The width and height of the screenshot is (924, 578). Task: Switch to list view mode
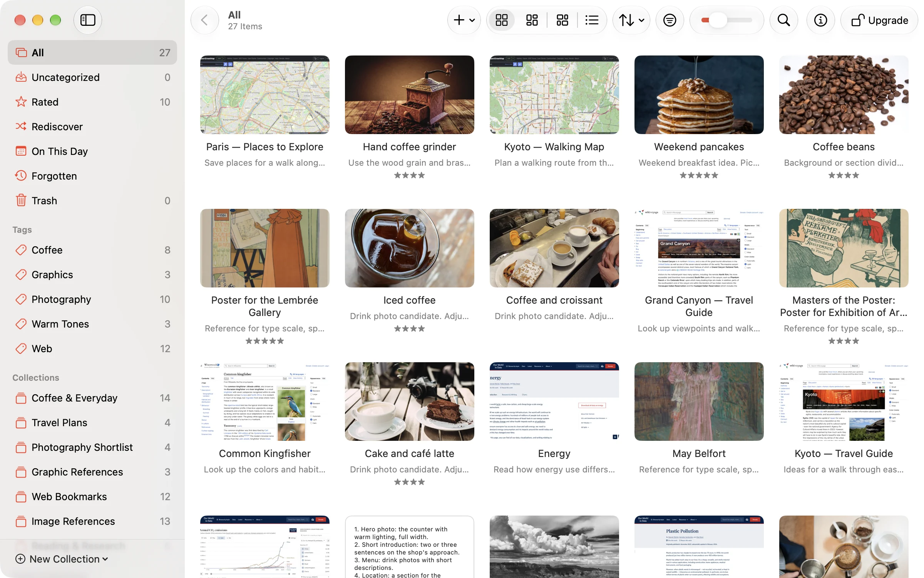tap(592, 20)
